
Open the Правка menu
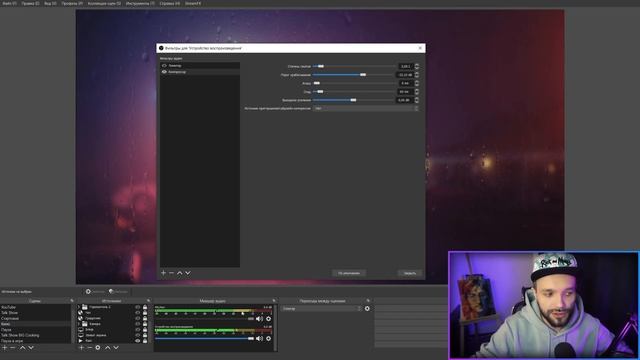[x=31, y=3]
